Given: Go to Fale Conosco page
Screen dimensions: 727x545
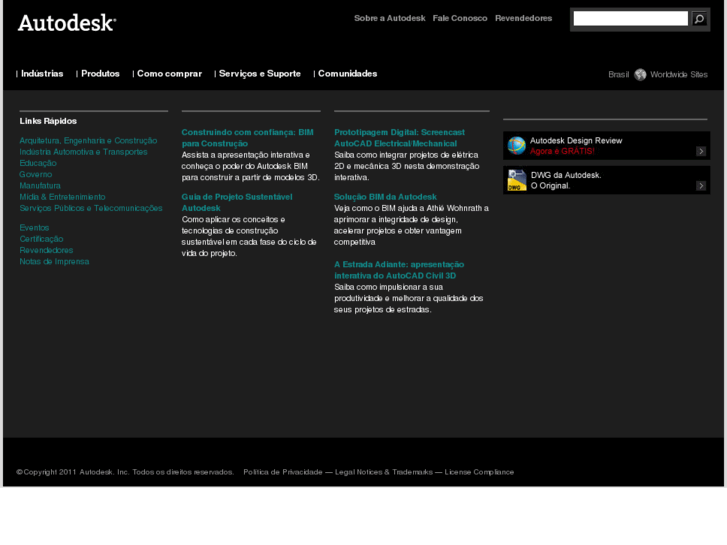Looking at the screenshot, I should click(460, 18).
